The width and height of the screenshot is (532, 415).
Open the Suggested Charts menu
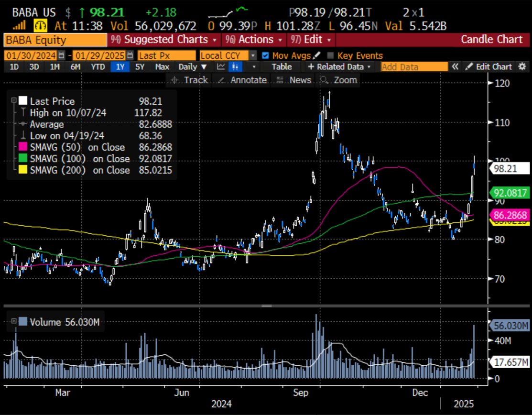[163, 40]
